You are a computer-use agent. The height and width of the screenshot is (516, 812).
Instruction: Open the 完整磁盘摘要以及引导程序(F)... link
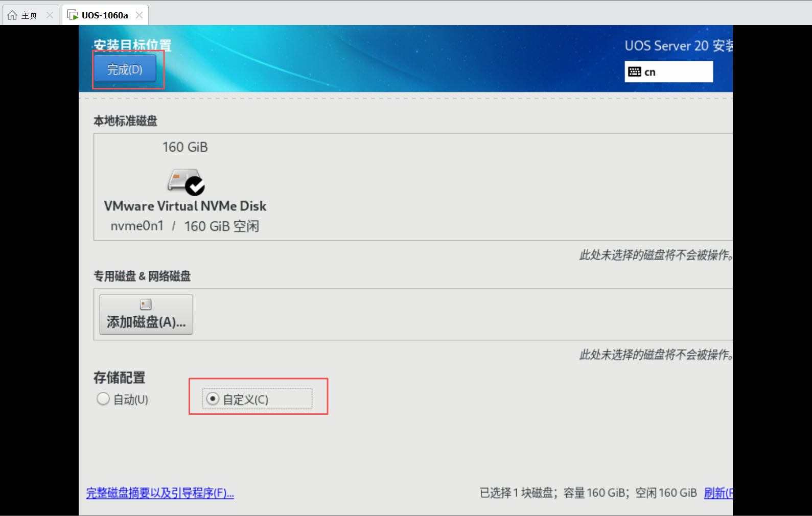[160, 493]
